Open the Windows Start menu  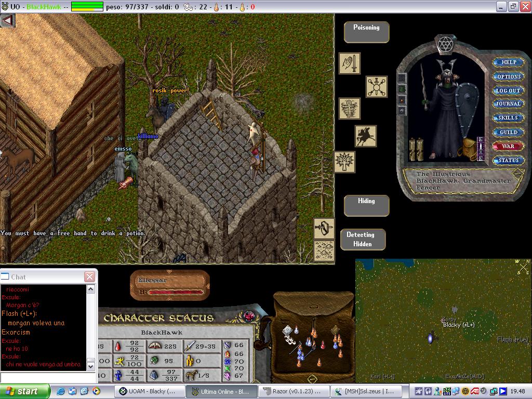[x=24, y=391]
